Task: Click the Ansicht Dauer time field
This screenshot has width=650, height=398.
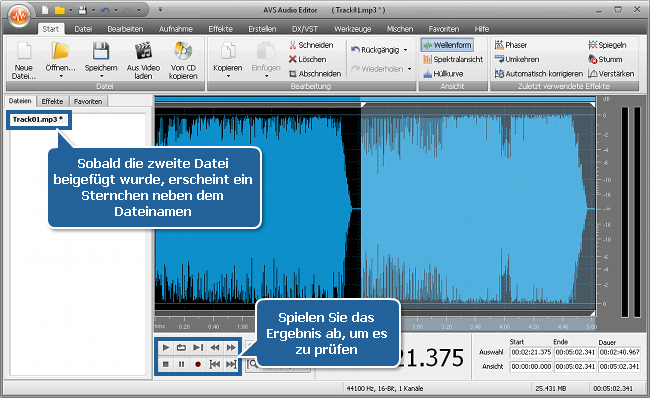Action: (619, 367)
